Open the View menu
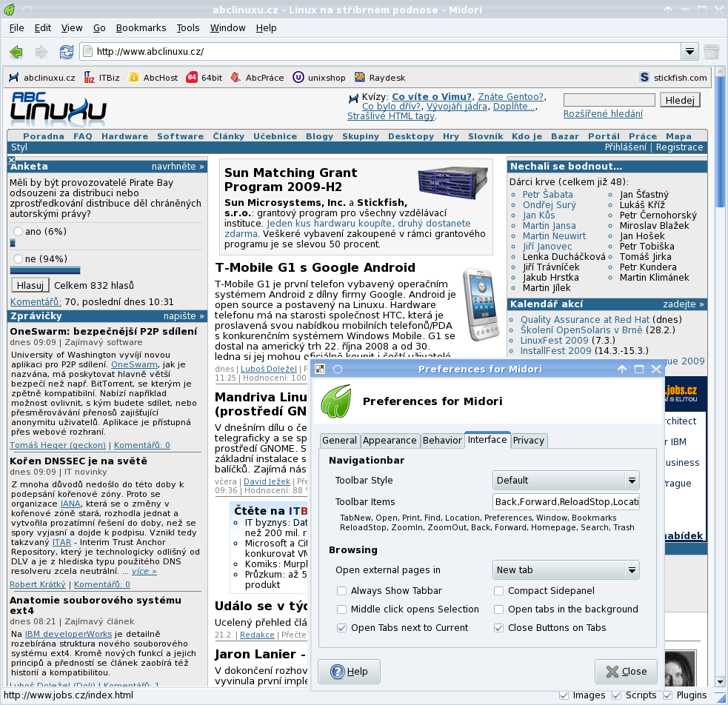Screen dimensions: 728x705 tap(72, 28)
